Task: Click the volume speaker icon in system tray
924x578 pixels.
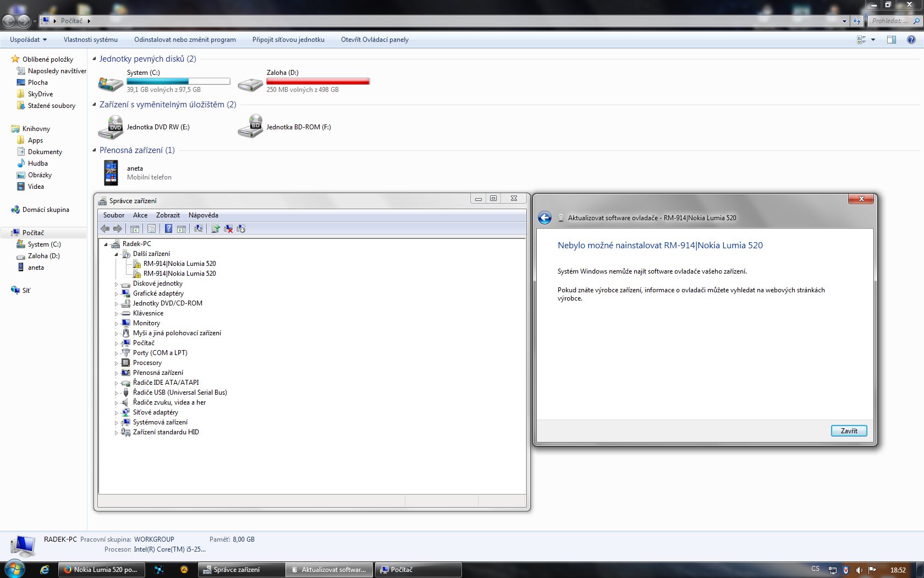Action: (859, 570)
